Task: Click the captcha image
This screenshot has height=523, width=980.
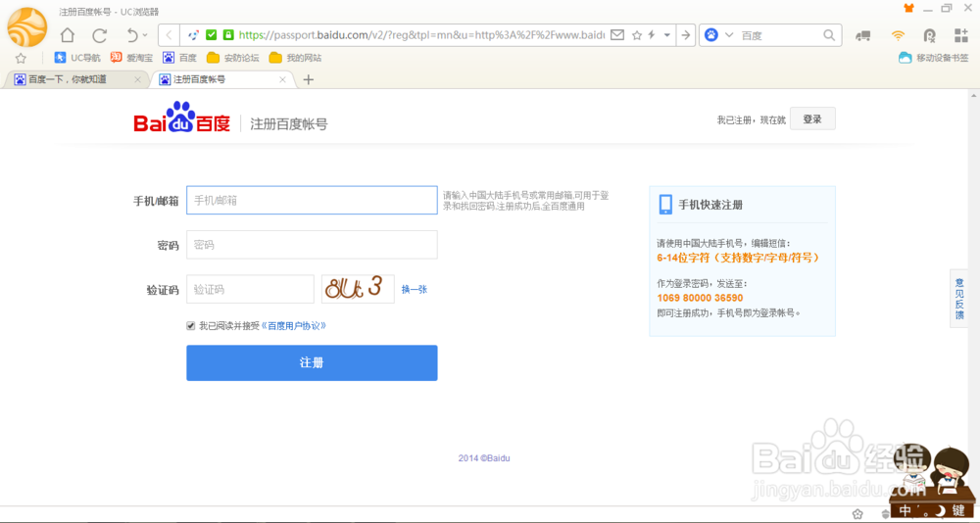Action: (x=358, y=289)
